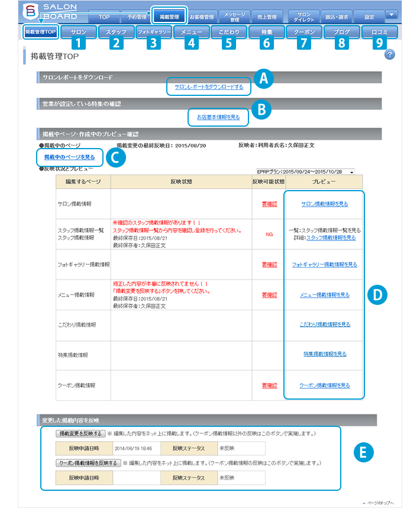Click the サロンレポートをダウンロードする link
Viewport: 420px width, 508px height.
[209, 87]
